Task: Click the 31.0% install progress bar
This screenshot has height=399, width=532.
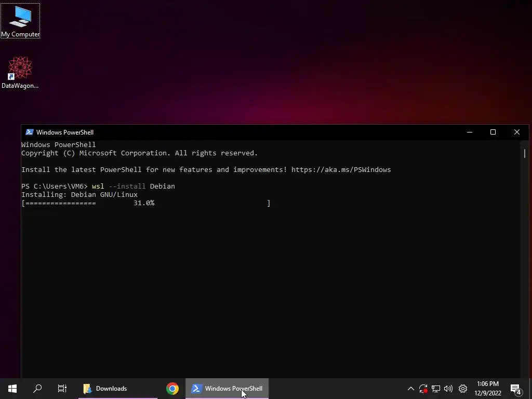Action: point(146,203)
